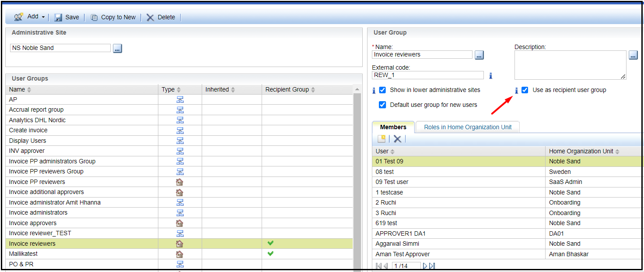The width and height of the screenshot is (644, 272).
Task: Click the info icon beside External code
Action: 490,75
